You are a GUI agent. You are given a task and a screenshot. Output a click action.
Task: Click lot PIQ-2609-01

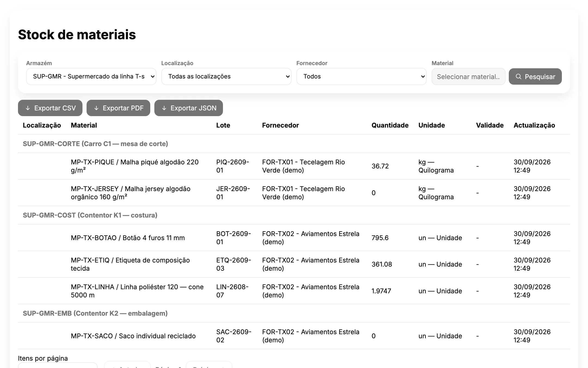(x=233, y=166)
